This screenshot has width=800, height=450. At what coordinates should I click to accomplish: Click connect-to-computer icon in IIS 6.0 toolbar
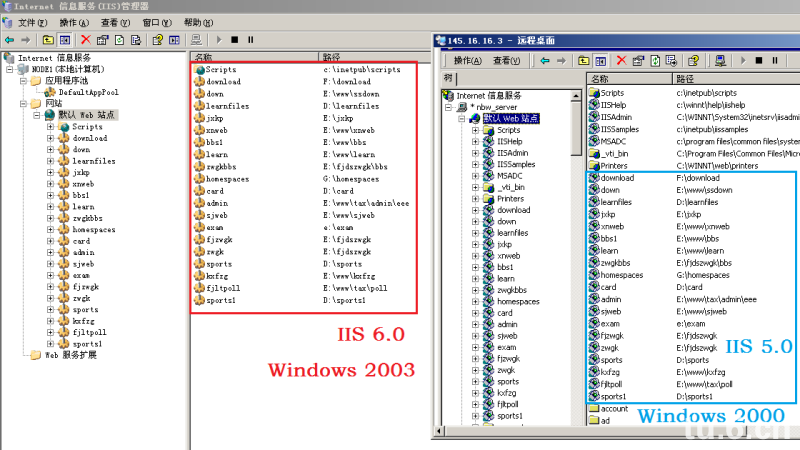coord(196,40)
